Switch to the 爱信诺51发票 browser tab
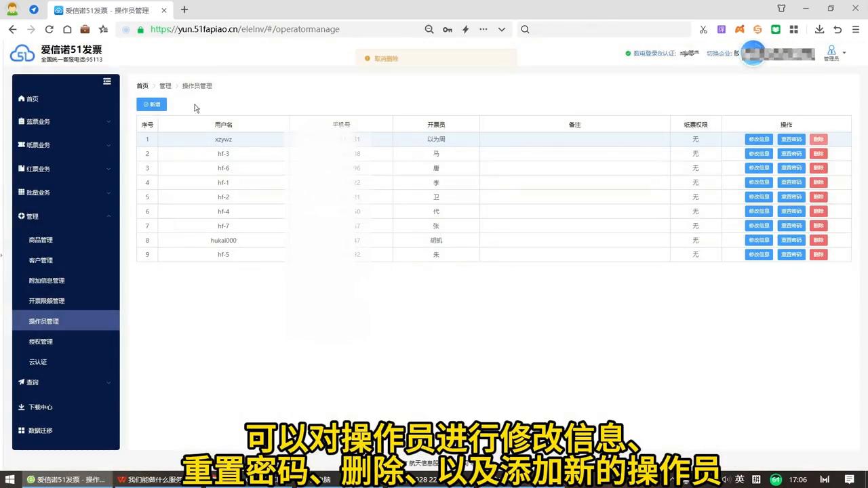868x488 pixels. (102, 10)
